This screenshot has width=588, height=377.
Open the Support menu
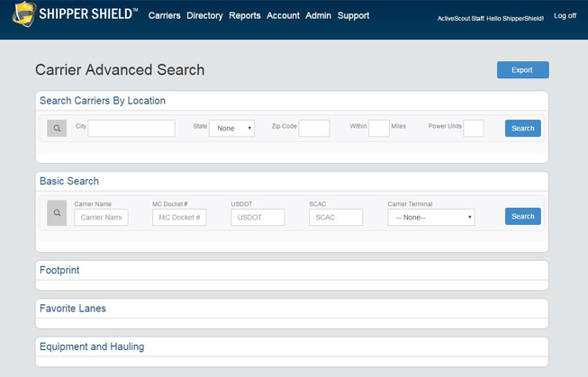[x=353, y=15]
